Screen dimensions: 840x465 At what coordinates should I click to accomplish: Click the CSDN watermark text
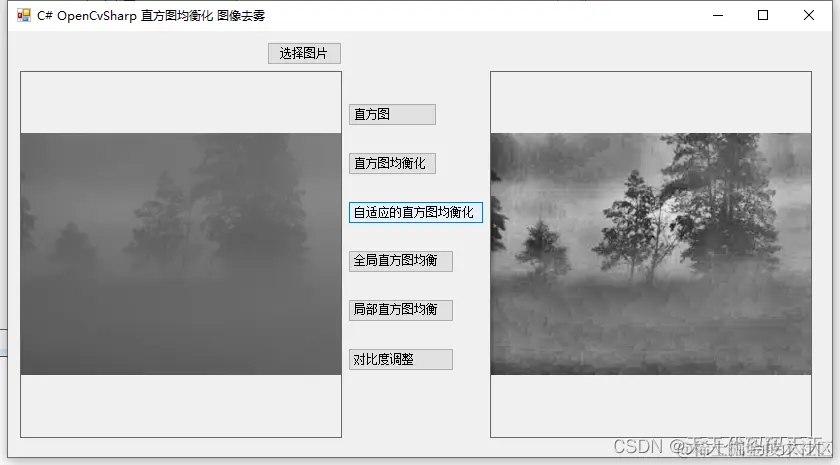719,446
